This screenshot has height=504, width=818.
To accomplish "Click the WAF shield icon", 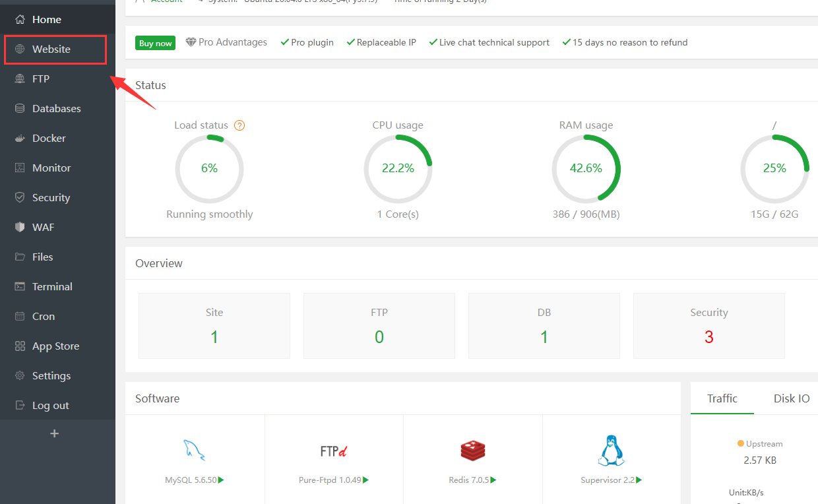I will [20, 228].
